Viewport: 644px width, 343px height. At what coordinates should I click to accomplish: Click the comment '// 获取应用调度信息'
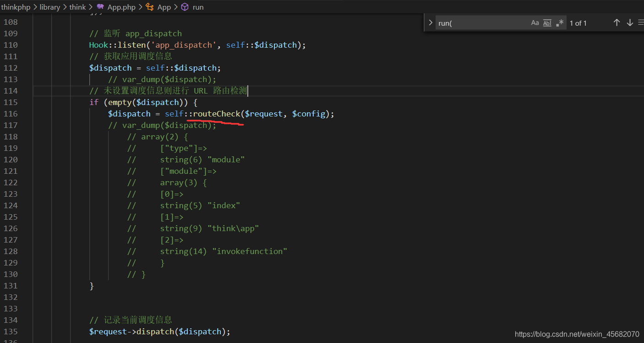coord(131,56)
